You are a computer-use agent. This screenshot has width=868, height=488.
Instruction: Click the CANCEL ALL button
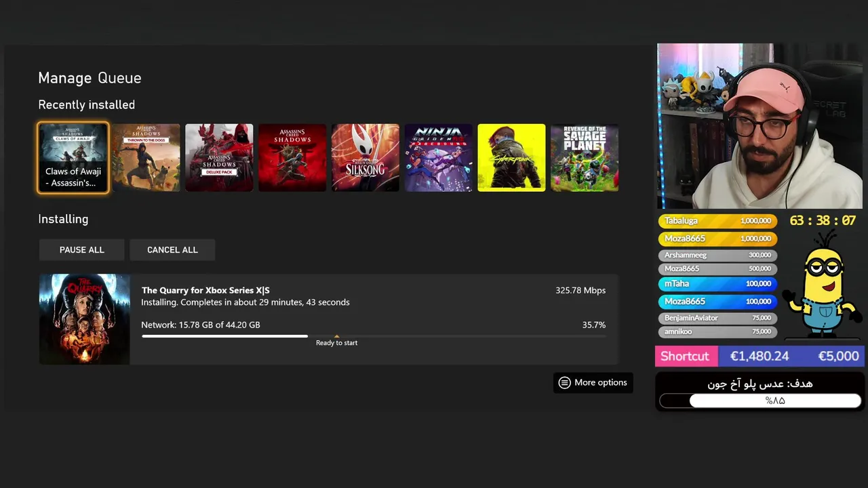172,249
